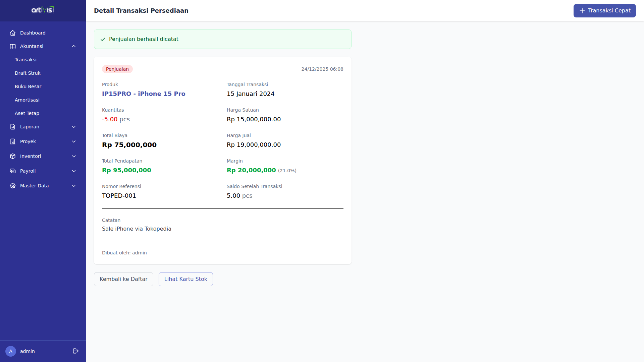Collapse the Akuntansi menu chevron
Image resolution: width=644 pixels, height=362 pixels.
pos(74,46)
